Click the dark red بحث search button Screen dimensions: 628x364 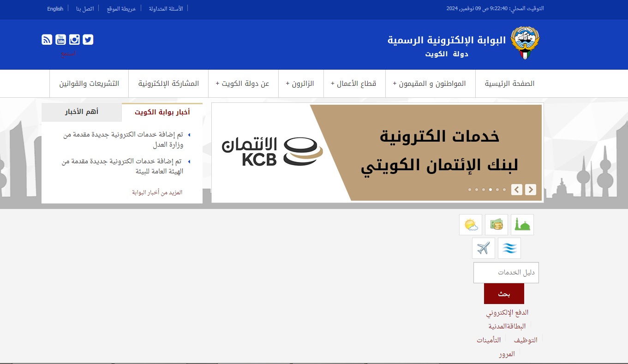[x=504, y=294]
